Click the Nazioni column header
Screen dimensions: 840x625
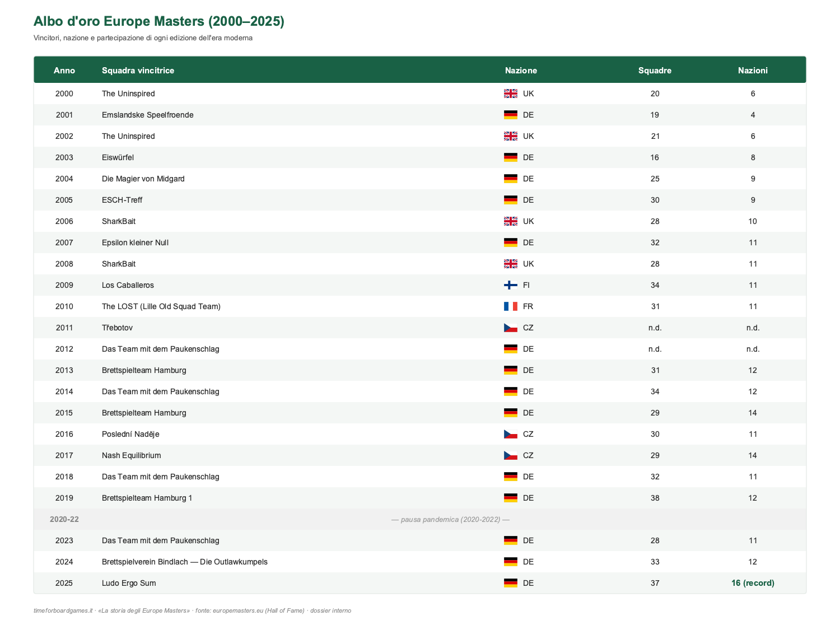[x=753, y=71]
